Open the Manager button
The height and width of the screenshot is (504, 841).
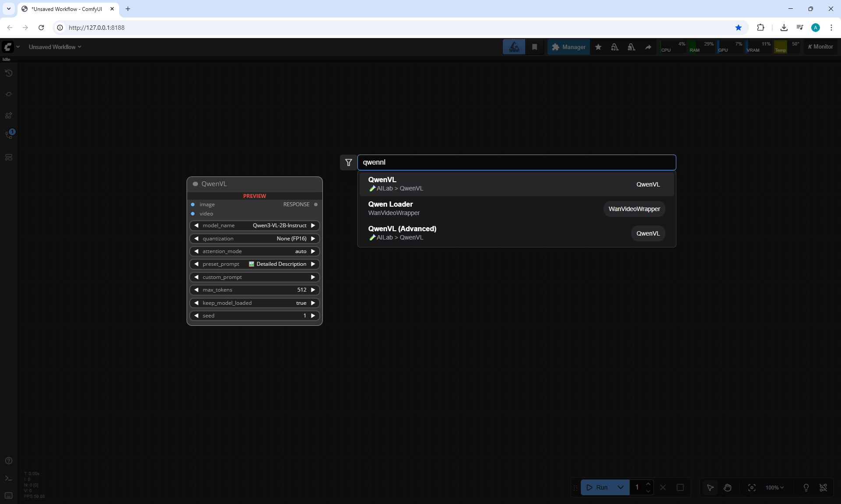tap(569, 47)
